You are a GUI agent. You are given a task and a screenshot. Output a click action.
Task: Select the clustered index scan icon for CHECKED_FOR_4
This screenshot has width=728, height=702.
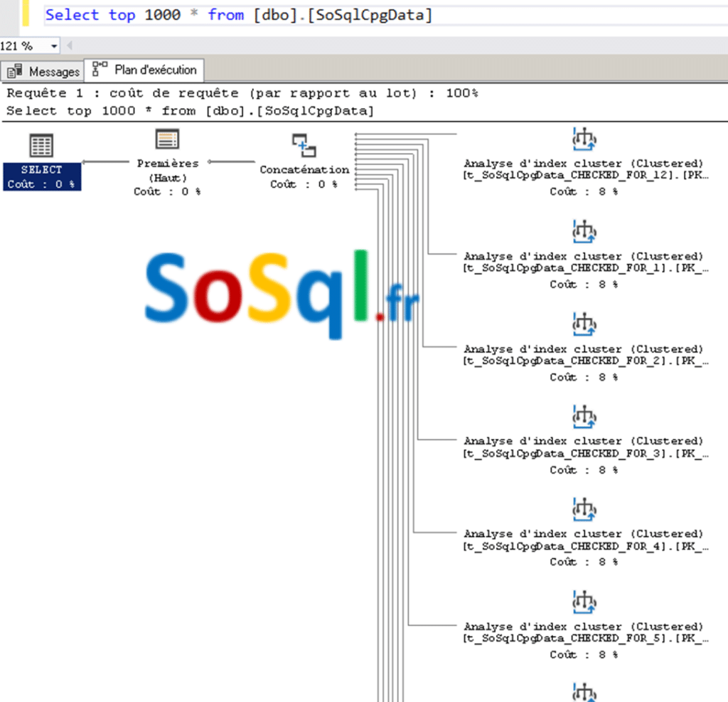tap(584, 509)
